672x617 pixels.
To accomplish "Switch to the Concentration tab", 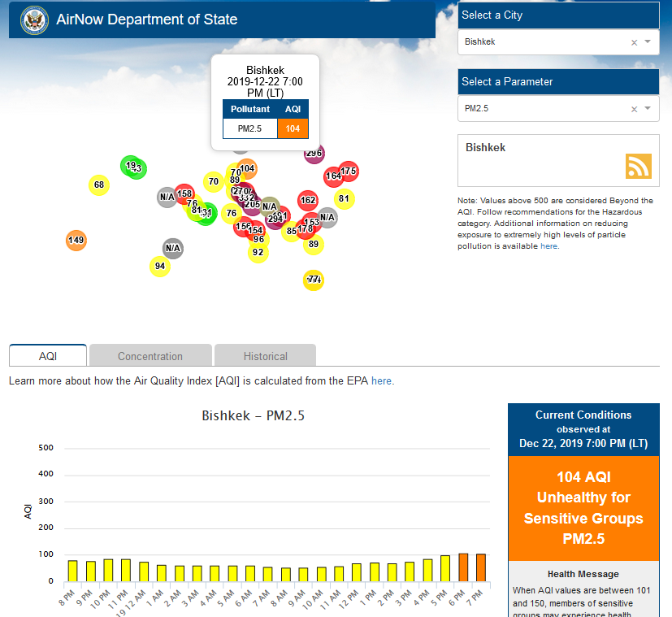I will [150, 356].
